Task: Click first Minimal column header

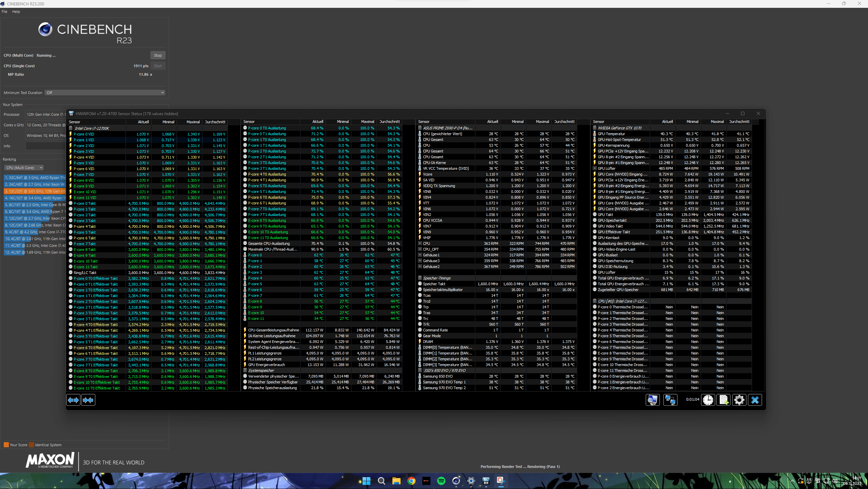Action: (164, 122)
